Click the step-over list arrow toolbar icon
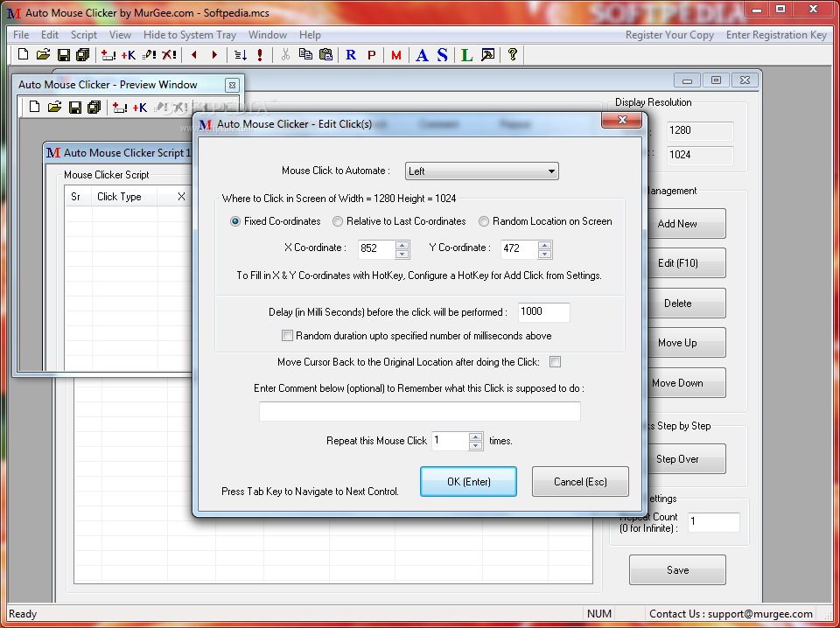 click(x=241, y=54)
